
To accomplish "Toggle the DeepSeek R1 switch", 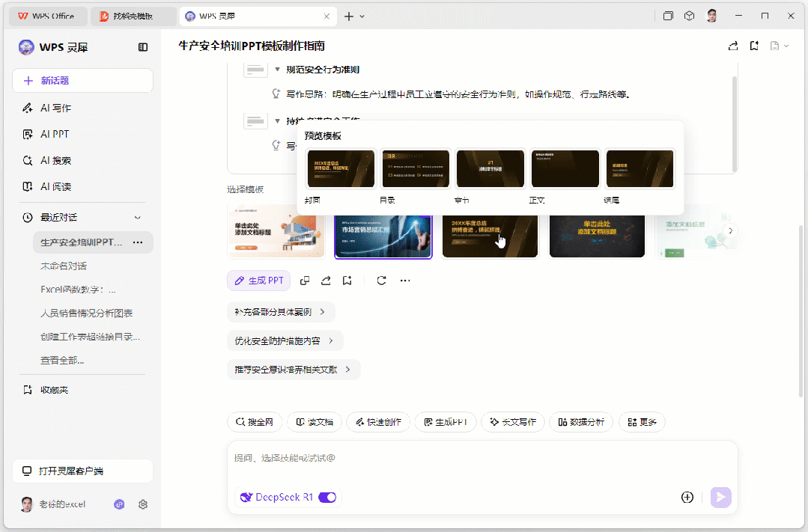I will tap(327, 498).
